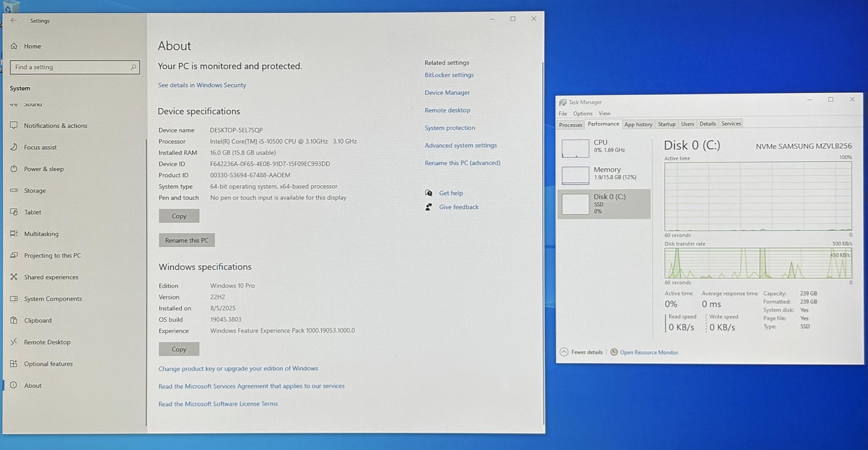The height and width of the screenshot is (450, 868).
Task: Select About in the sidebar
Action: [33, 386]
